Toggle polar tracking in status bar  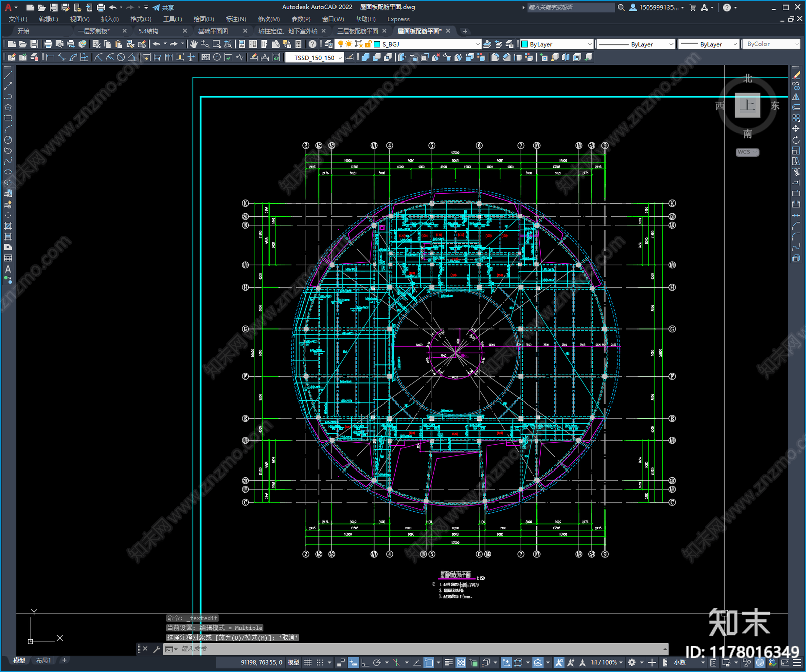click(377, 662)
